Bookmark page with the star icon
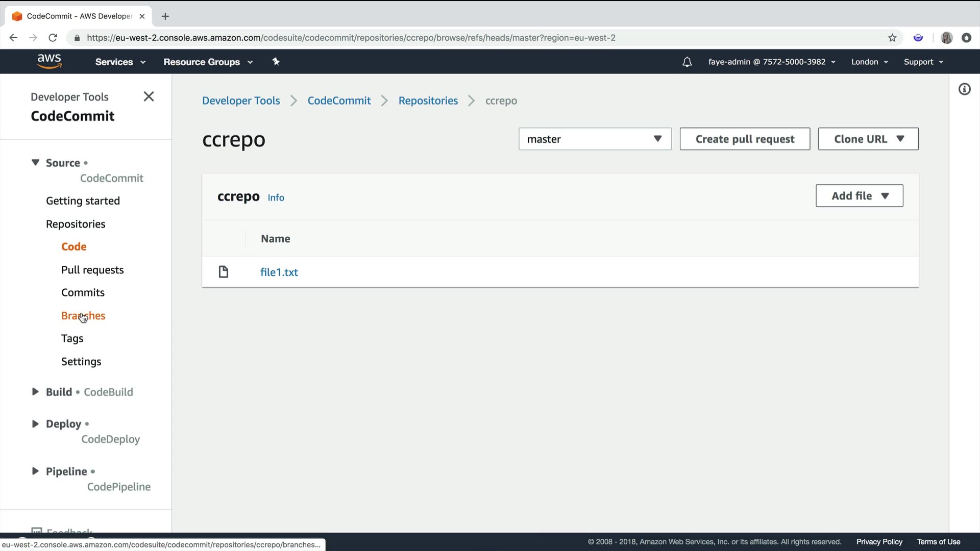The image size is (980, 551). coord(892,38)
